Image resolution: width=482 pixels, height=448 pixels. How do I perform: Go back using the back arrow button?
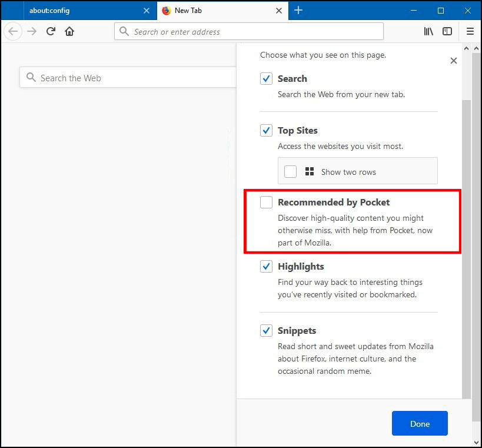[x=13, y=31]
